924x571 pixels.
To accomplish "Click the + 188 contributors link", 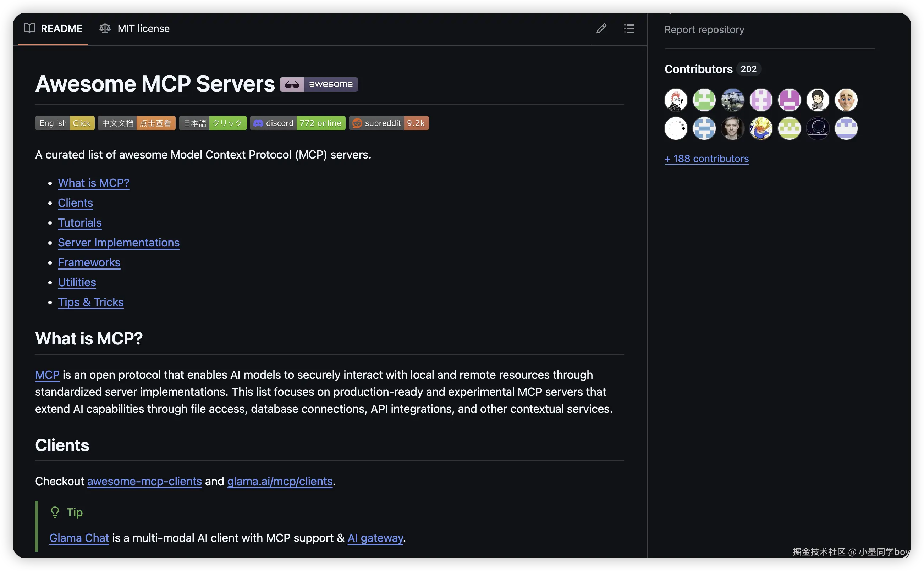I will tap(706, 159).
